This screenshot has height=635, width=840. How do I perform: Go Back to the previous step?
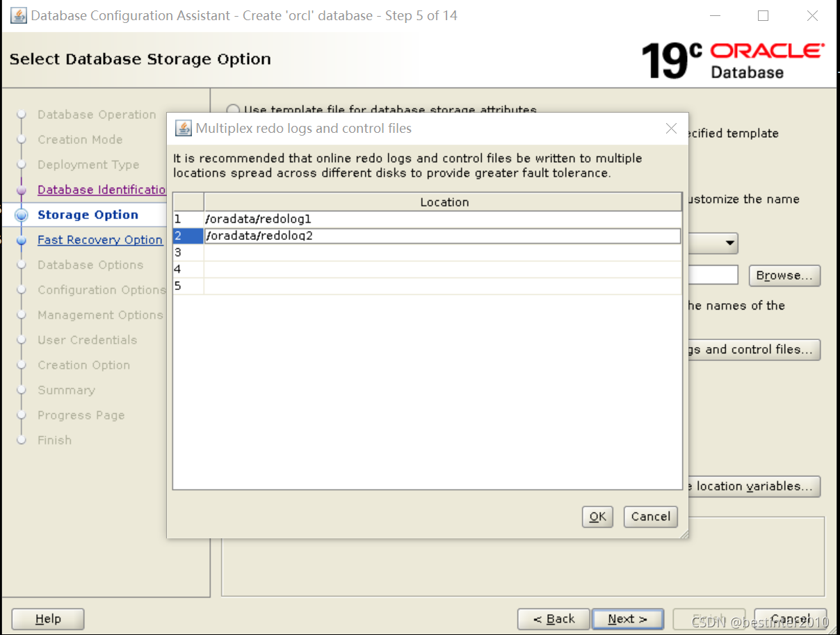(554, 619)
